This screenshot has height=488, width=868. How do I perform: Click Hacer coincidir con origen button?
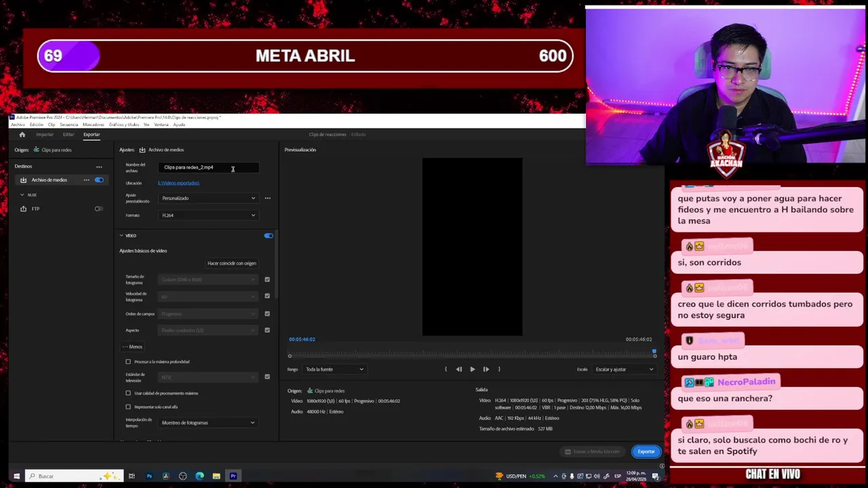[232, 263]
